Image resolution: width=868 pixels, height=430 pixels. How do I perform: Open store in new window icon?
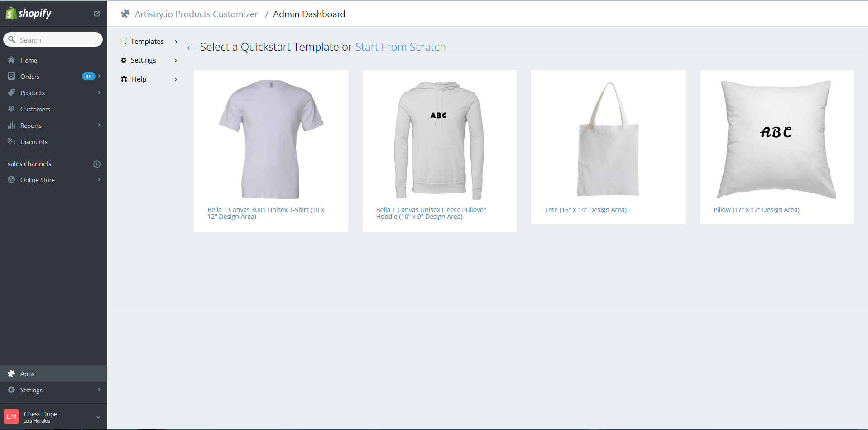tap(96, 14)
